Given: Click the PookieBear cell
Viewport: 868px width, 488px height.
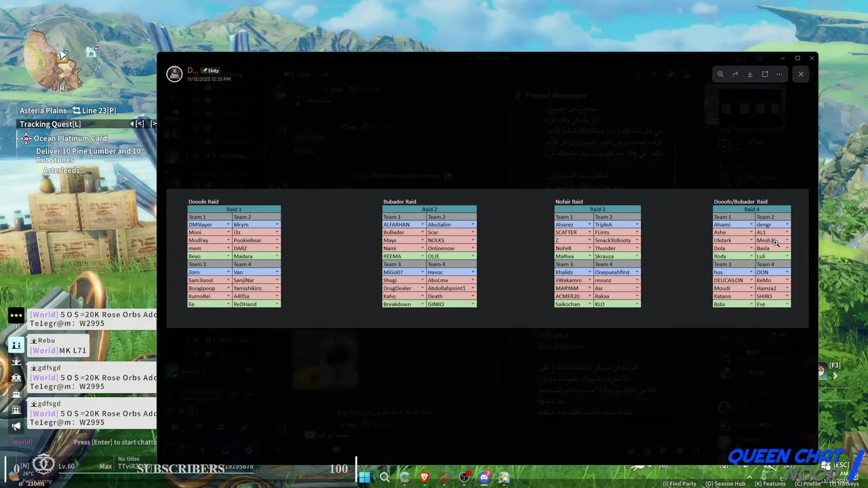Looking at the screenshot, I should pos(256,241).
